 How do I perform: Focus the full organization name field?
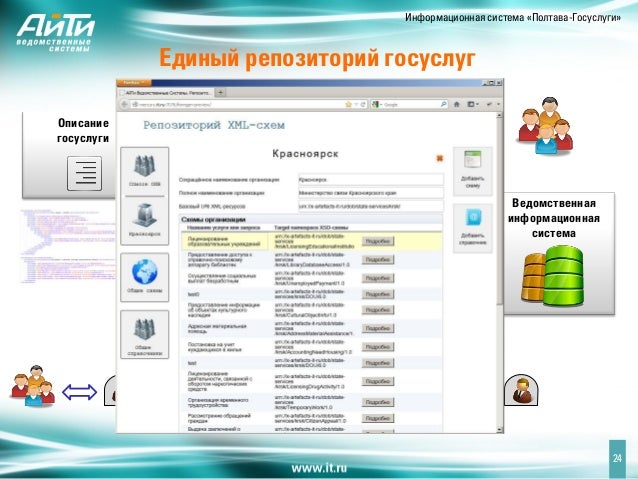point(371,193)
